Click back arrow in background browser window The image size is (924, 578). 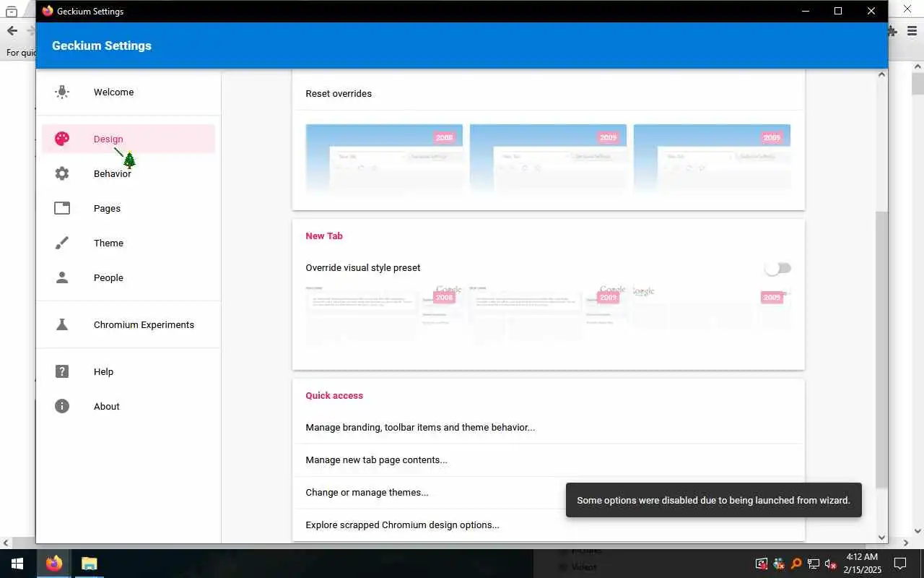(12, 30)
